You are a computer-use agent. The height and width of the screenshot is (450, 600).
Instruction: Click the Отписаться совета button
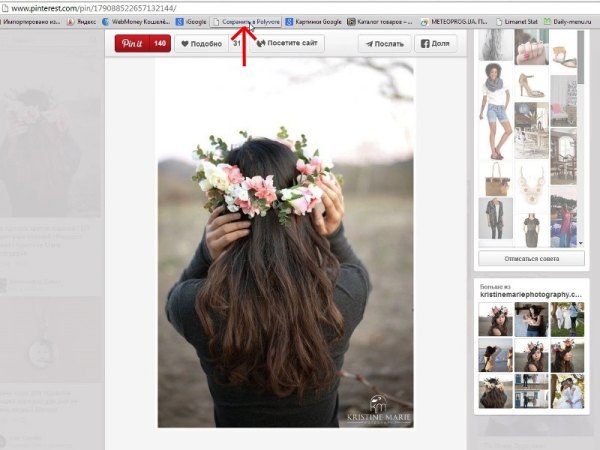point(532,259)
